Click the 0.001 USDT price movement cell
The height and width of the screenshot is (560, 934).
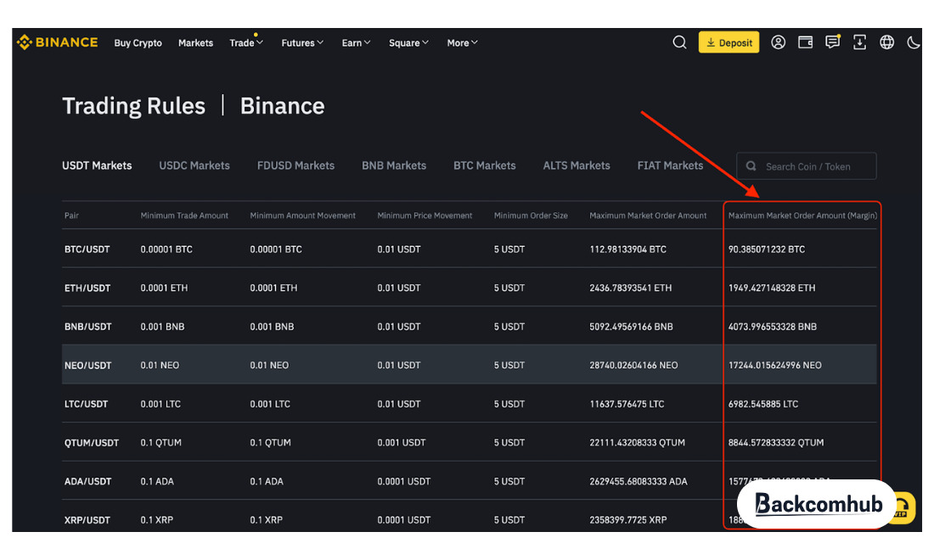pyautogui.click(x=402, y=443)
